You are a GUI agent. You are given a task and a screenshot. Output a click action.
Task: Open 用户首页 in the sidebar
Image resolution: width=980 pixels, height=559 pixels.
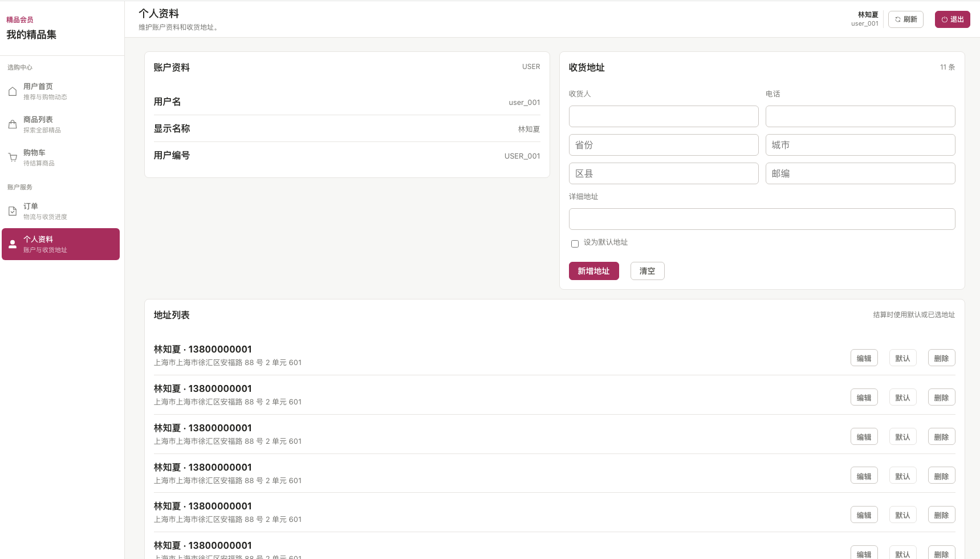[x=61, y=91]
